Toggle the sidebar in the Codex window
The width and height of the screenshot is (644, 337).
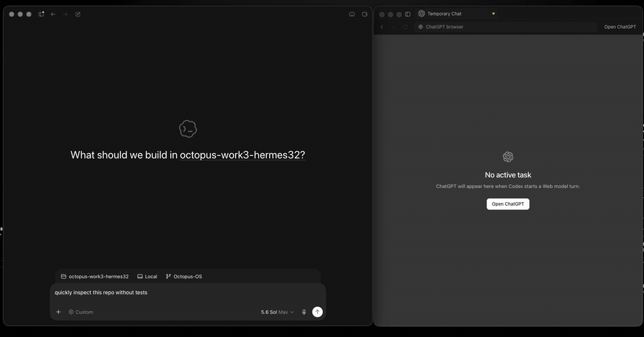pos(41,14)
